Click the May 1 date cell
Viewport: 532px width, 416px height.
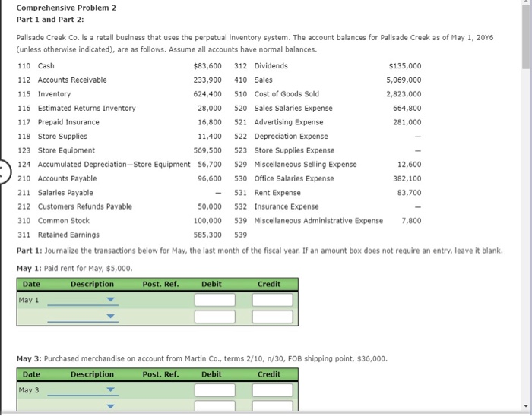[x=29, y=300]
